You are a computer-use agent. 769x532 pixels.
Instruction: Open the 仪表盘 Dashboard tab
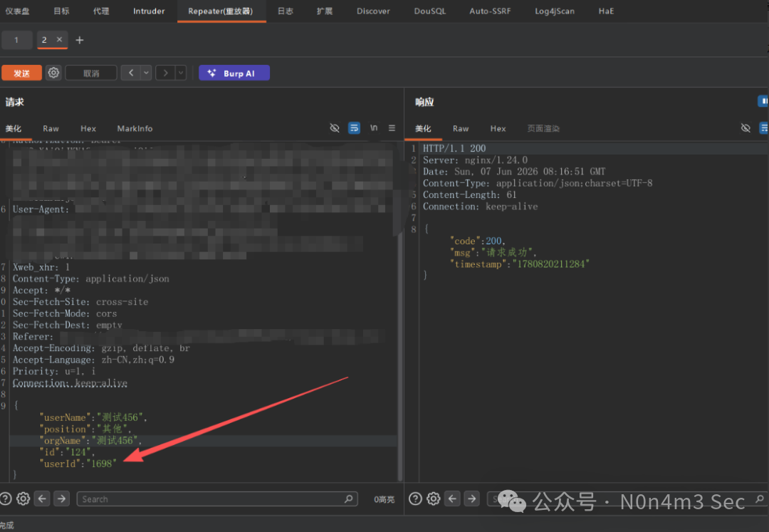point(18,11)
